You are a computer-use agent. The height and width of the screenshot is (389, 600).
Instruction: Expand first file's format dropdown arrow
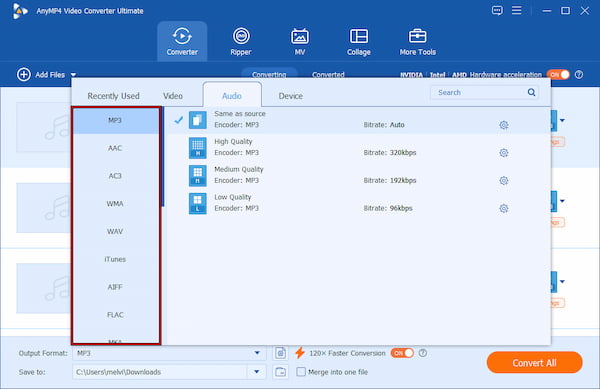[x=562, y=120]
